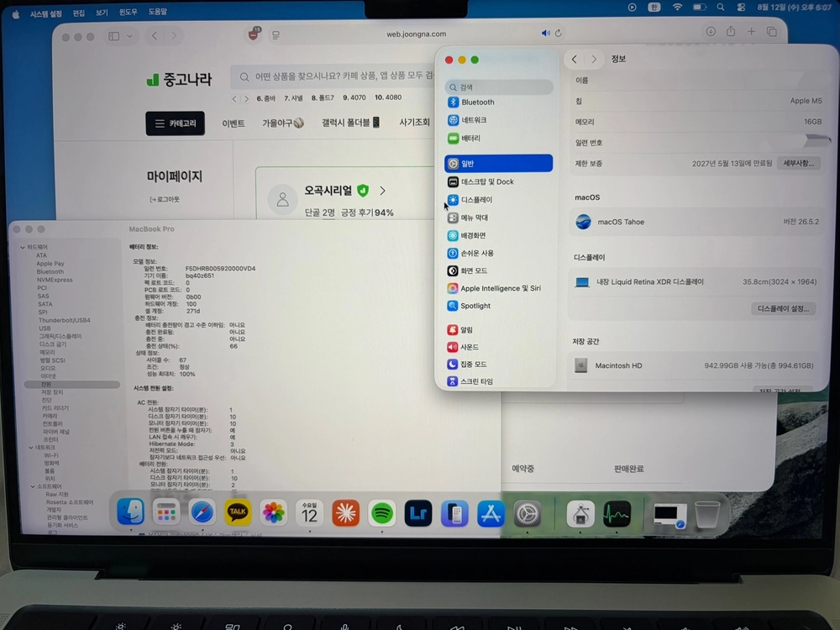Open Photos app from the Dock
Viewport: 840px width, 630px height.
tap(273, 513)
